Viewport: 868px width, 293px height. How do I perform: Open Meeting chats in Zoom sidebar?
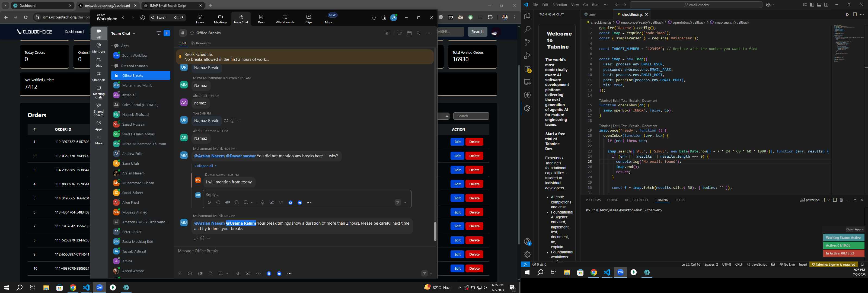tap(99, 92)
